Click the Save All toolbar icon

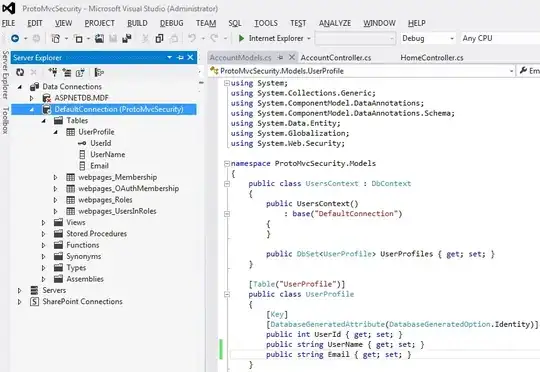[x=127, y=38]
